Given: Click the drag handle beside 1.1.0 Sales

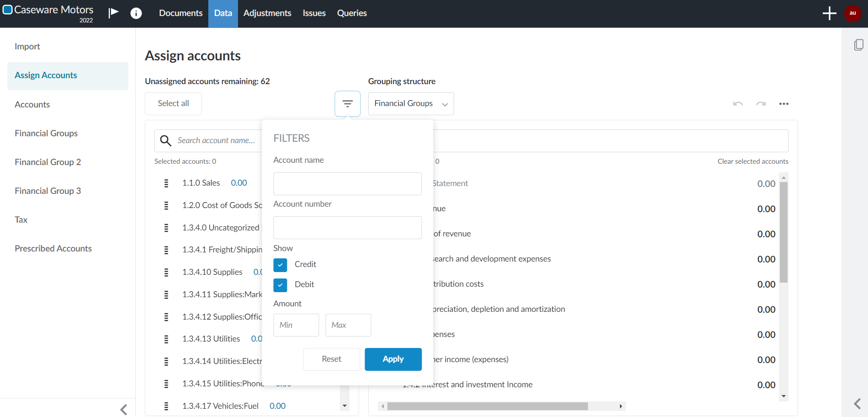Looking at the screenshot, I should point(166,183).
